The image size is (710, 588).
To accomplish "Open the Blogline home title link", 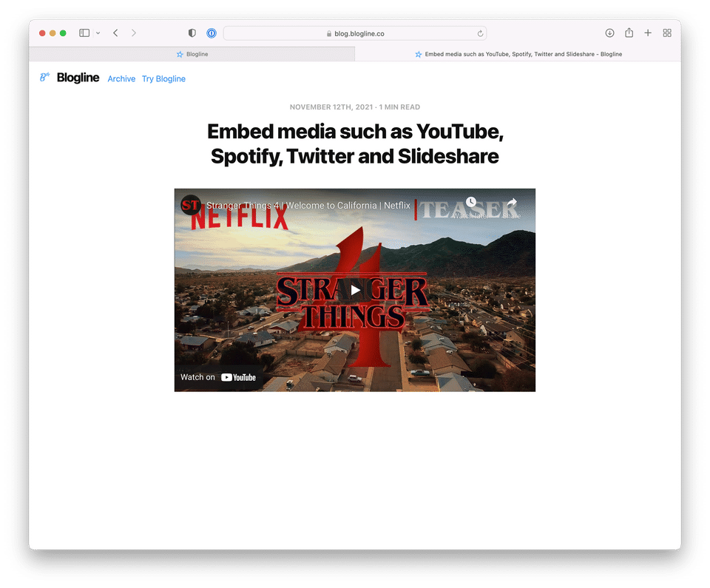I will [x=78, y=78].
